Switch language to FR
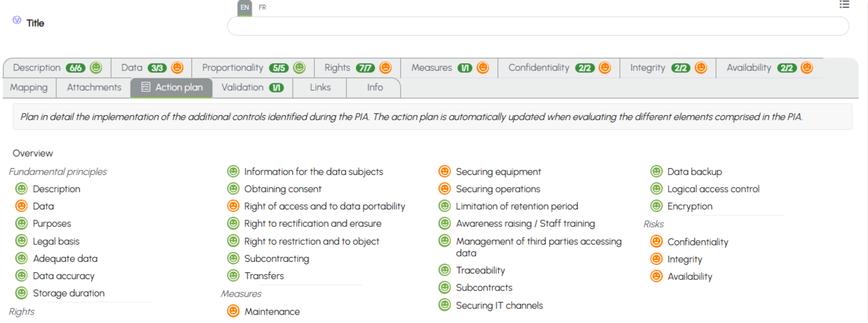This screenshot has width=868, height=323. (x=262, y=7)
